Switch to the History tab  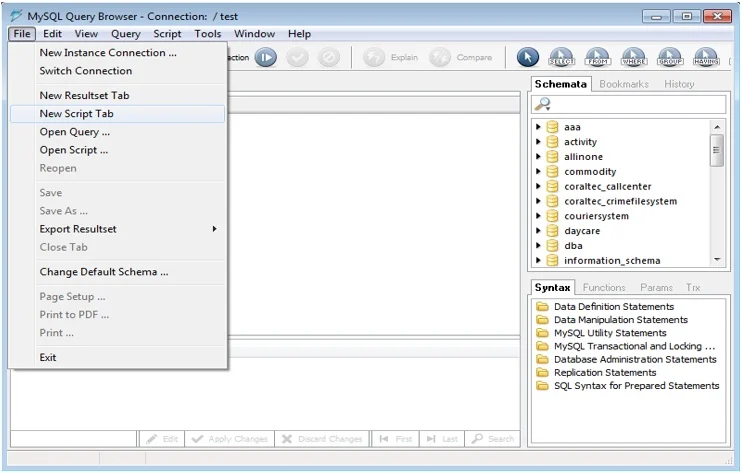point(679,84)
